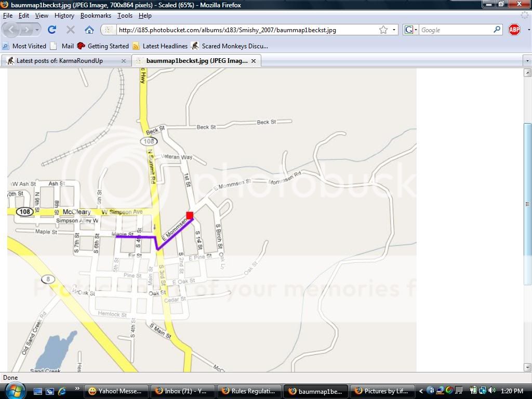Click the search magnifier icon
Image resolution: width=532 pixels, height=399 pixels.
(497, 30)
